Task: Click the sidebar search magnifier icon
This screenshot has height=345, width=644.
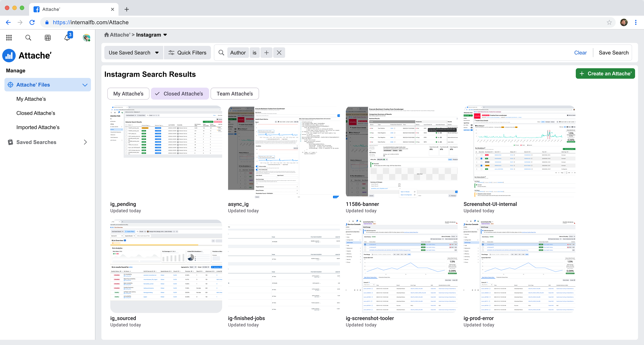Action: 28,38
